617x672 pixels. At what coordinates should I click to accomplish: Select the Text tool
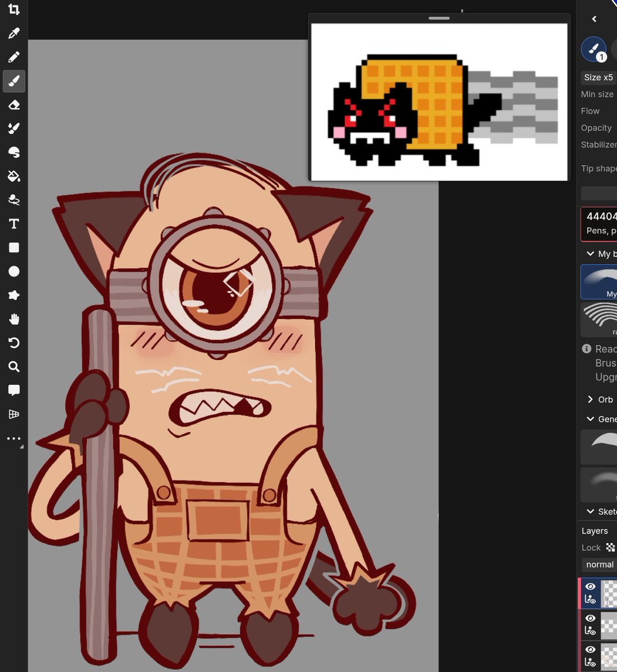(x=14, y=224)
